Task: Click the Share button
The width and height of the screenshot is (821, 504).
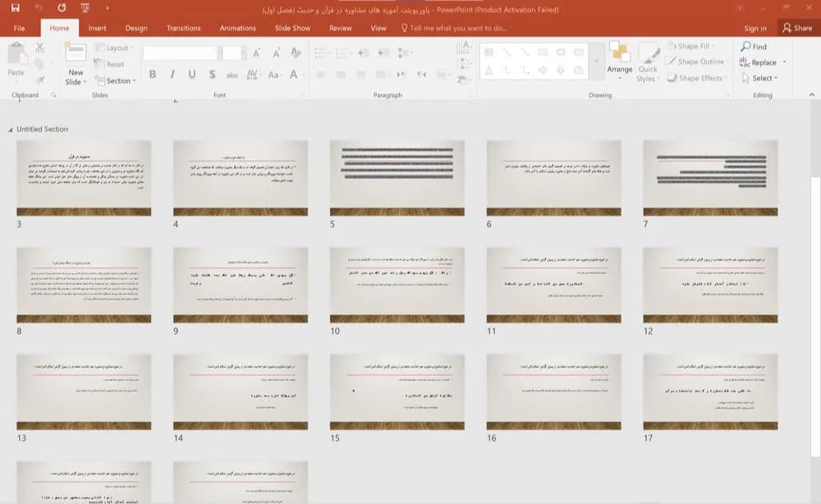Action: (x=797, y=28)
